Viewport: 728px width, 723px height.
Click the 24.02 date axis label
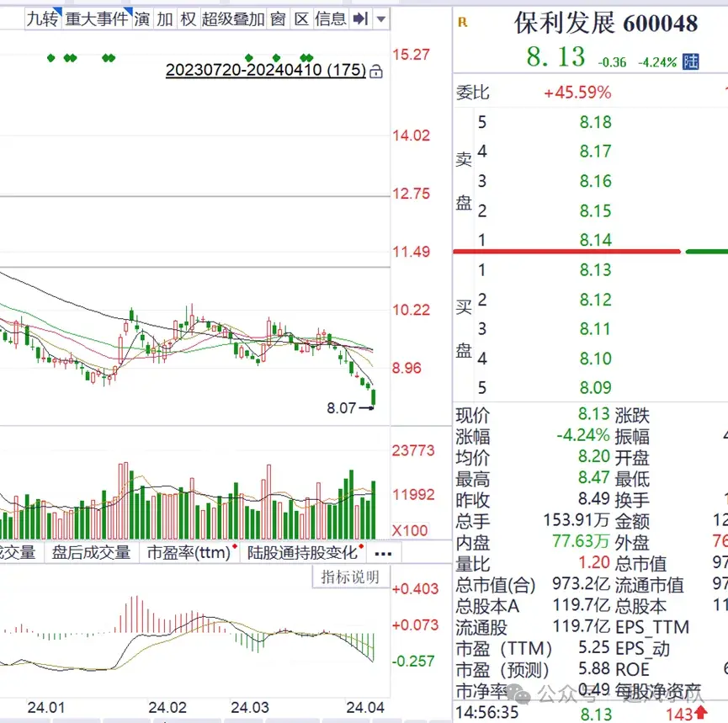[x=167, y=708]
